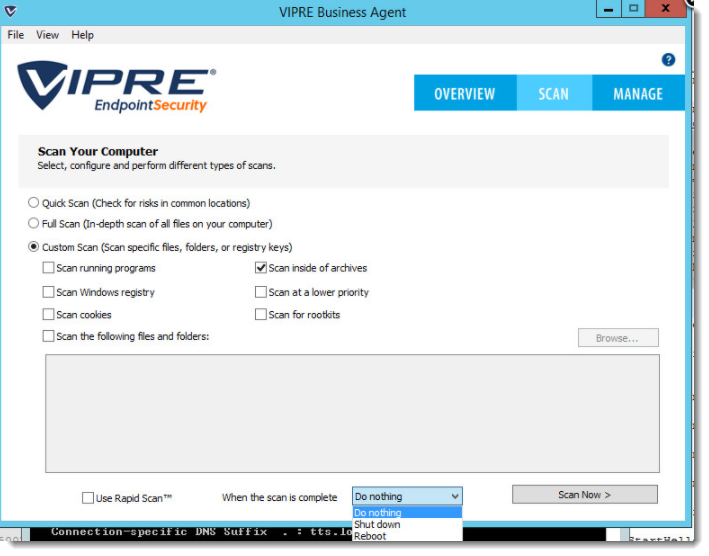The image size is (709, 556).
Task: Choose Shut down in the dropdown list
Action: pos(407,524)
